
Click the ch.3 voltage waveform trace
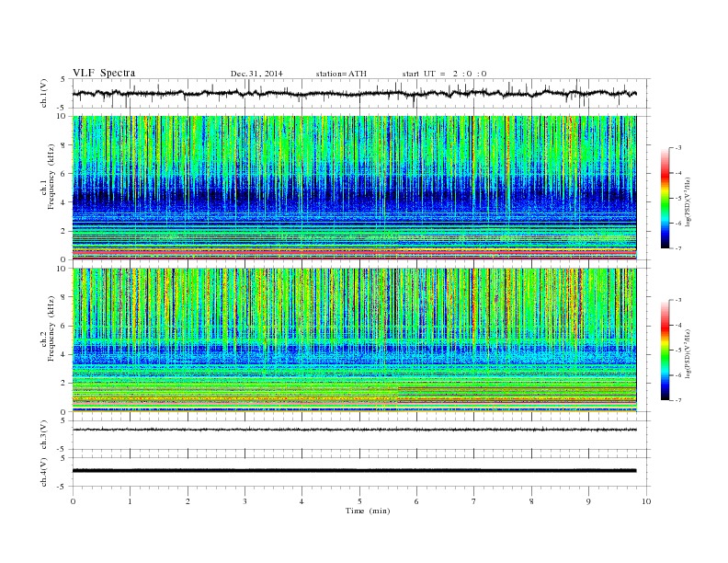click(355, 430)
